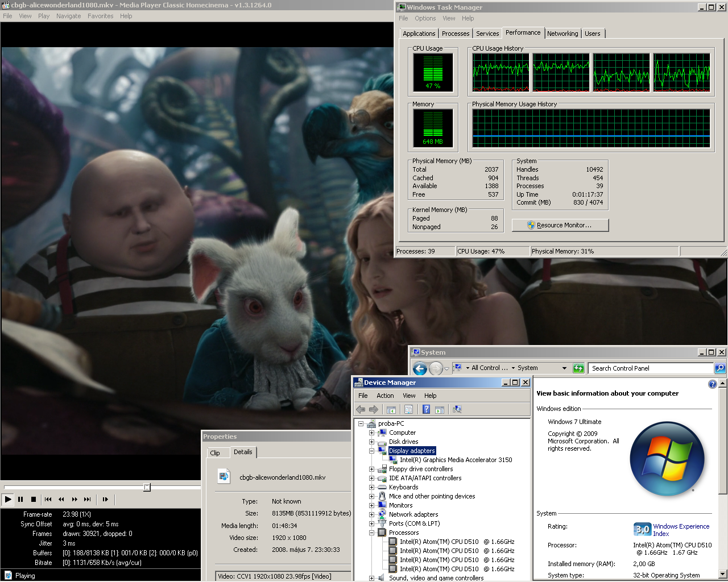
Task: Click the Properties toolbar icon in Device Manager
Action: (x=408, y=409)
